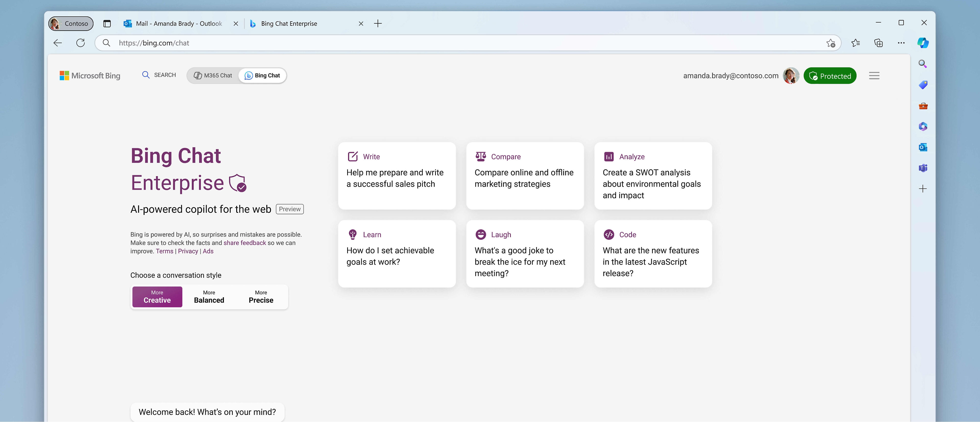Click the Learn lightbulb icon
This screenshot has width=980, height=422.
353,234
